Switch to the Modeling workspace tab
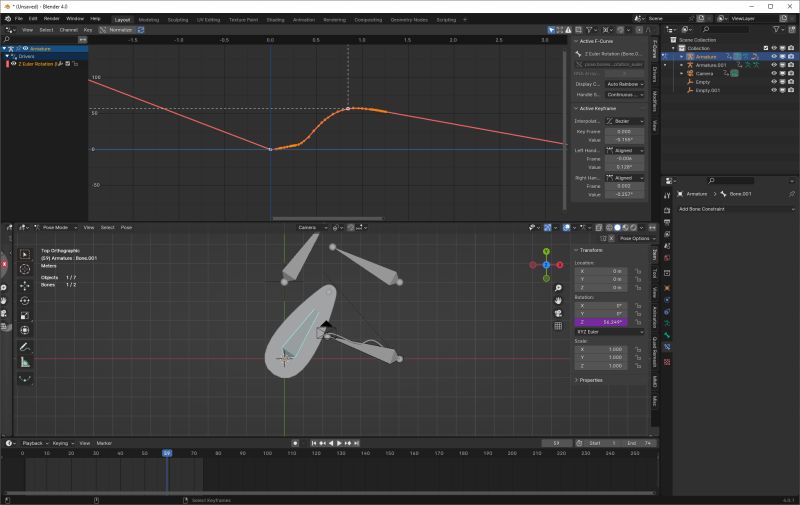The image size is (800, 505). click(x=148, y=20)
